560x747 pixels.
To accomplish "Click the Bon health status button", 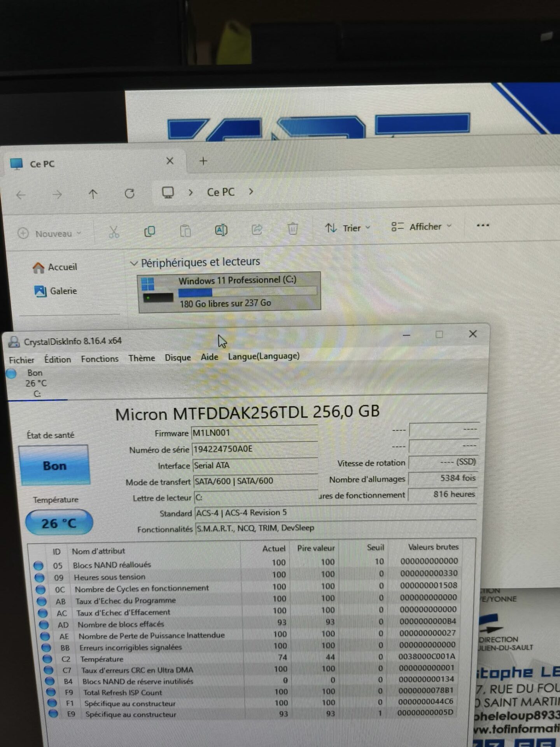I will pyautogui.click(x=54, y=465).
